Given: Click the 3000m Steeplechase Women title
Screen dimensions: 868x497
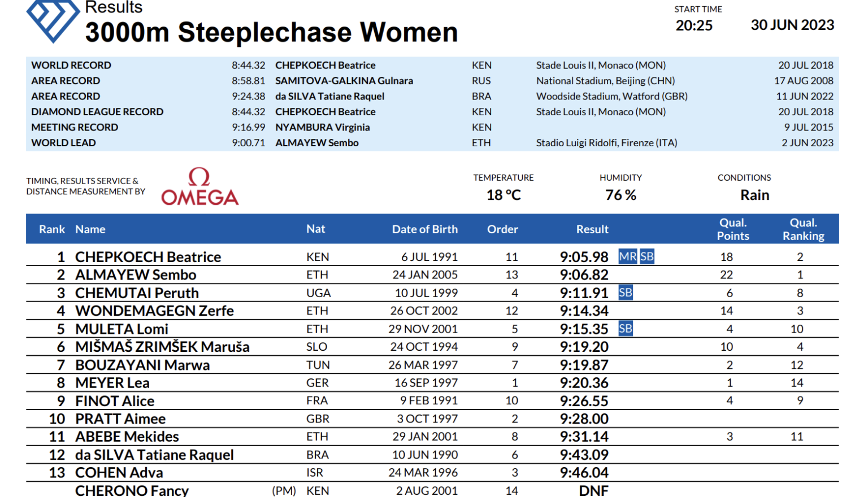Looking at the screenshot, I should pos(271,32).
